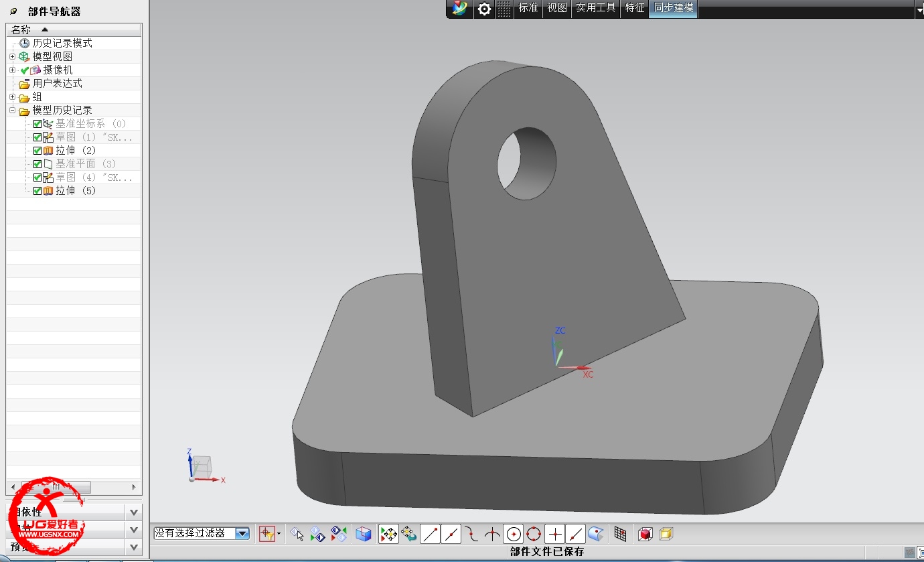
Task: Toggle the control point snap icon
Action: tap(472, 534)
